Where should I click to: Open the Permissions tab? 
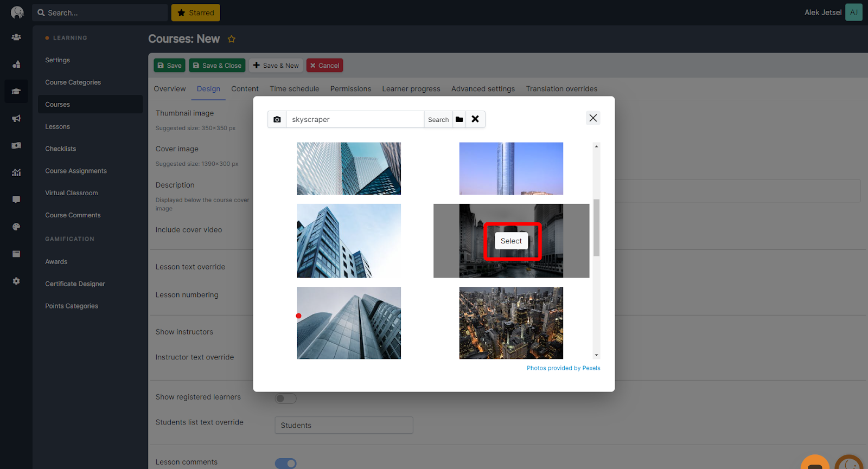pos(350,89)
